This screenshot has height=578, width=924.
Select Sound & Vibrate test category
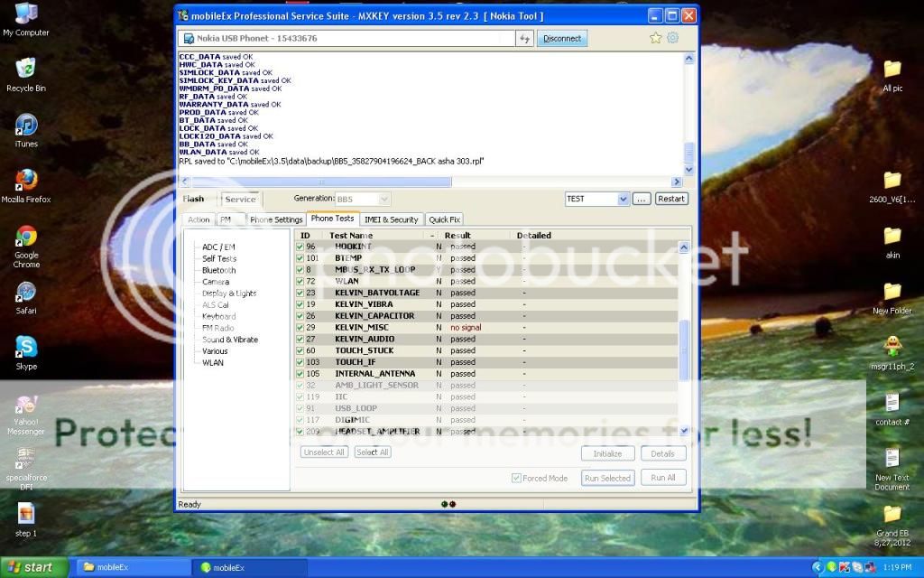(x=229, y=340)
